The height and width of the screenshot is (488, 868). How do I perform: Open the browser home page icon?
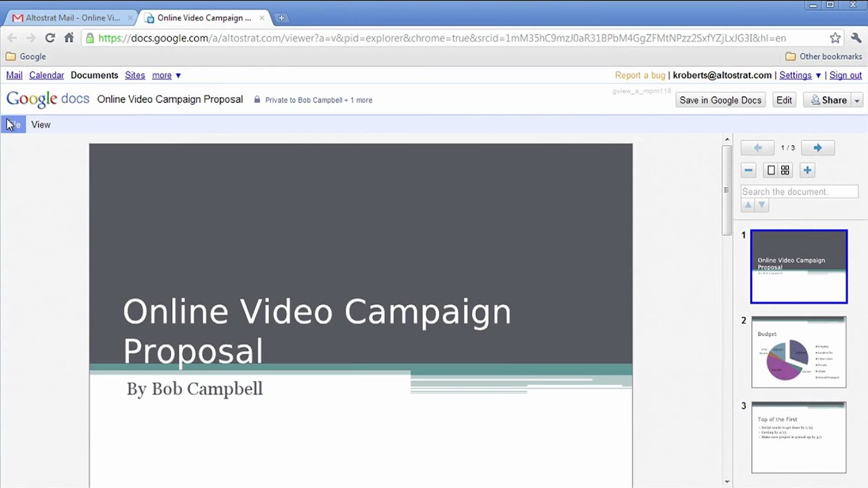pos(68,38)
